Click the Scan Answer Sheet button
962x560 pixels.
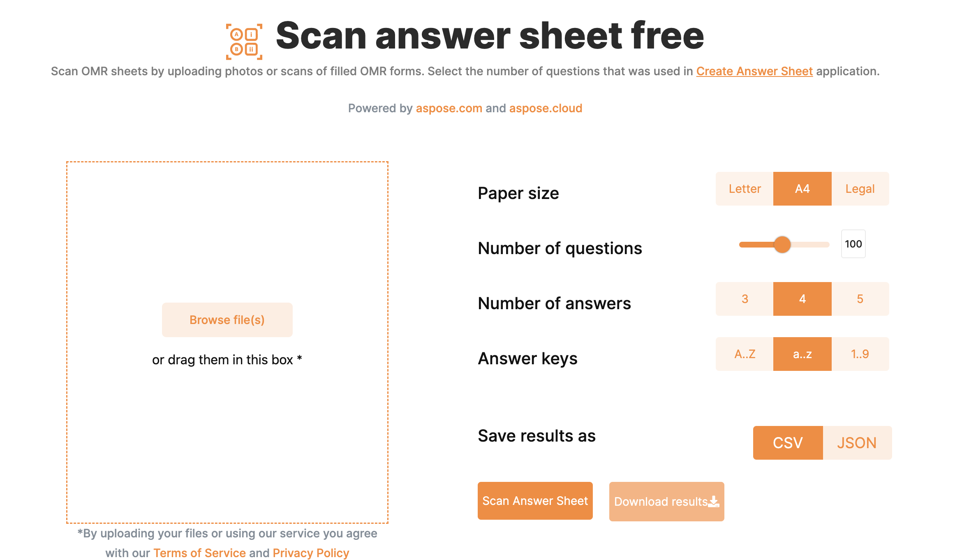pyautogui.click(x=536, y=500)
